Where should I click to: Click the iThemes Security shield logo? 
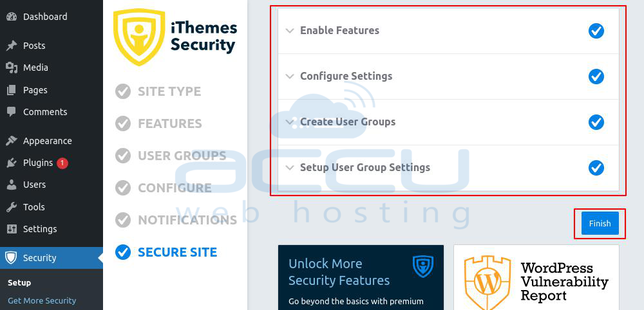(x=139, y=37)
